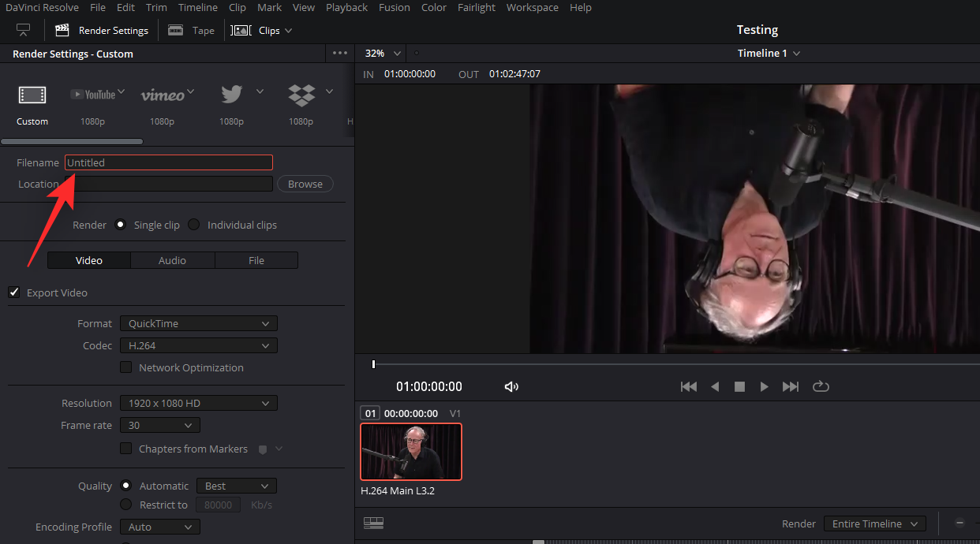Click clip number 01 badge
980x544 pixels.
(370, 413)
